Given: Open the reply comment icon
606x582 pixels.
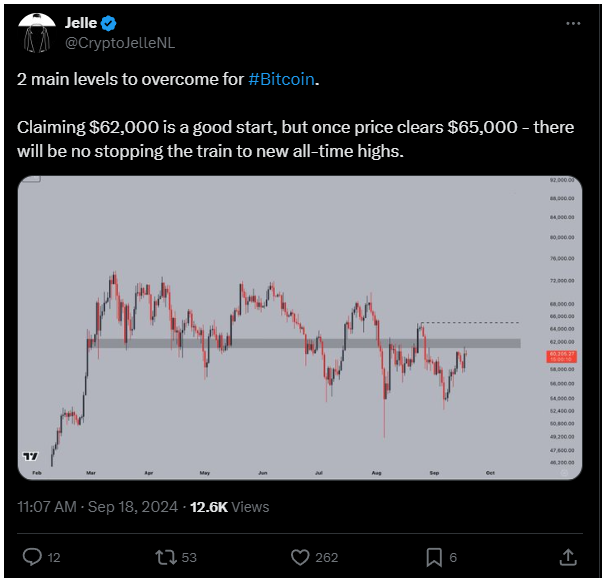Looking at the screenshot, I should click(x=32, y=557).
